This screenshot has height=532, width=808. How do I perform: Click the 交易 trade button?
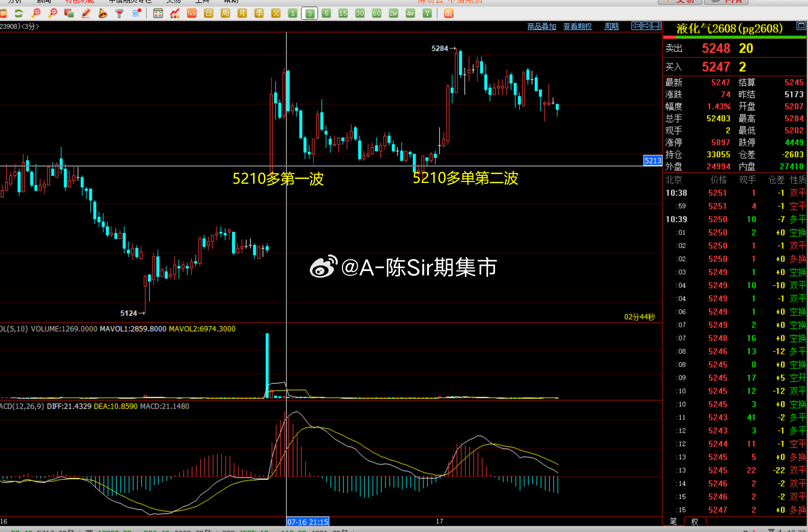tap(680, 1)
